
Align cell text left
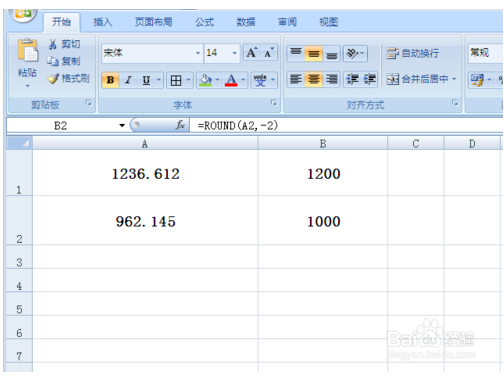pos(296,79)
